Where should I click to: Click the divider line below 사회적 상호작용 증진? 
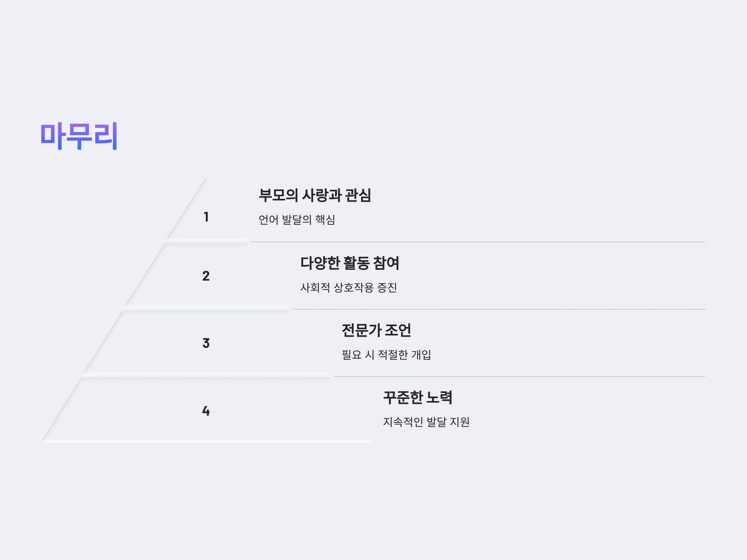[498, 309]
